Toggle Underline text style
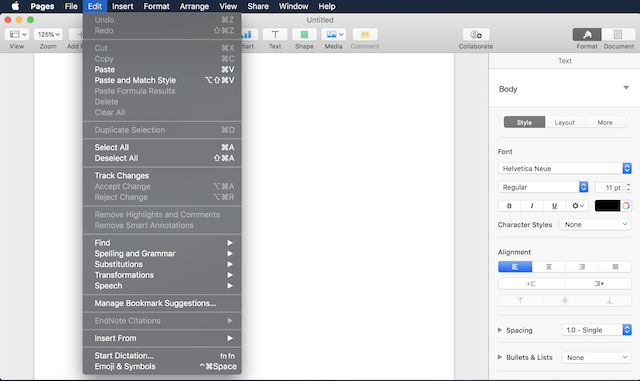The image size is (640, 381). coord(554,206)
